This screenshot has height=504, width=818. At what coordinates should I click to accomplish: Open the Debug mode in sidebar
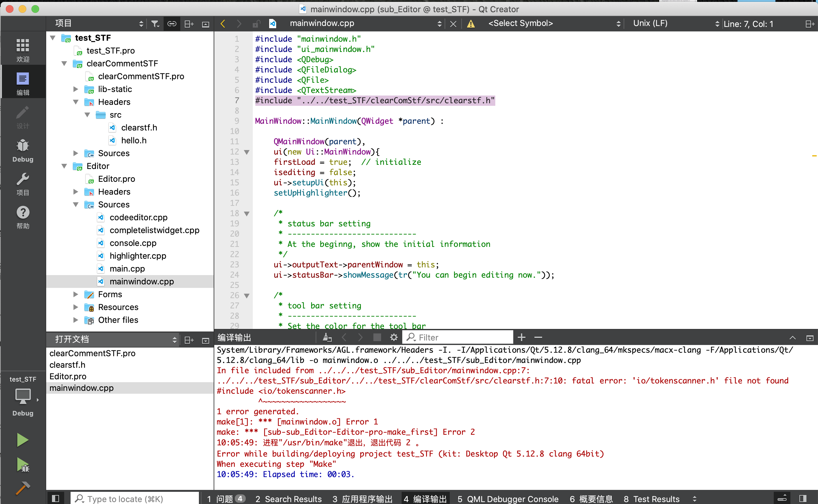[23, 150]
